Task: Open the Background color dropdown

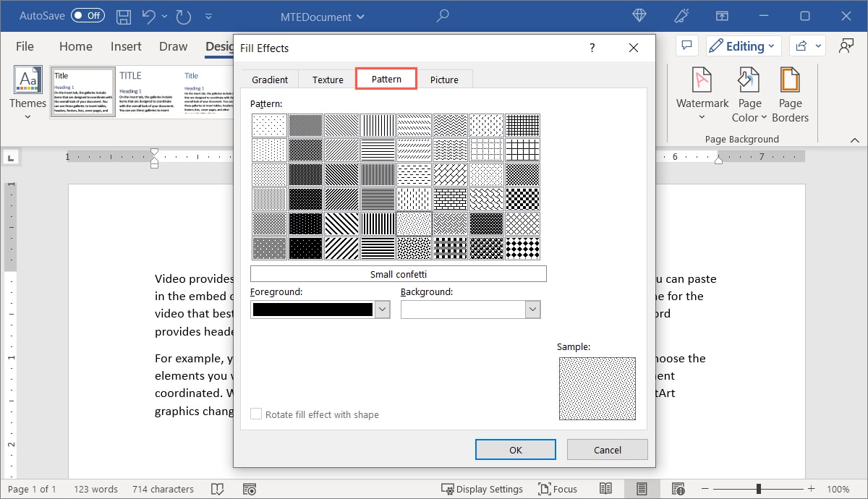Action: click(x=532, y=309)
